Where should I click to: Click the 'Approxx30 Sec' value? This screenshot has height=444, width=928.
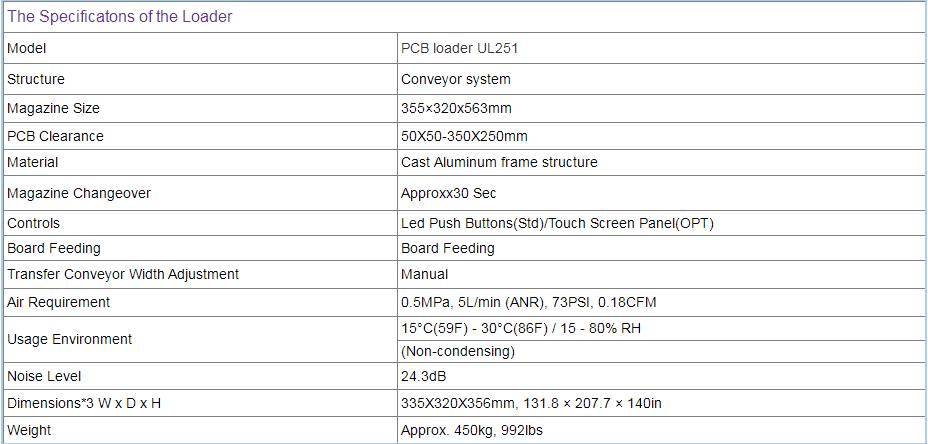(449, 194)
